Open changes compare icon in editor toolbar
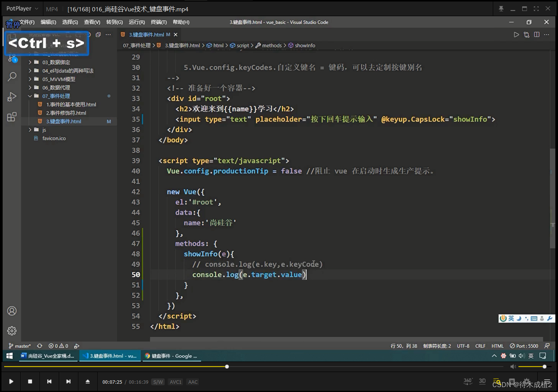The image size is (558, 392). click(526, 35)
